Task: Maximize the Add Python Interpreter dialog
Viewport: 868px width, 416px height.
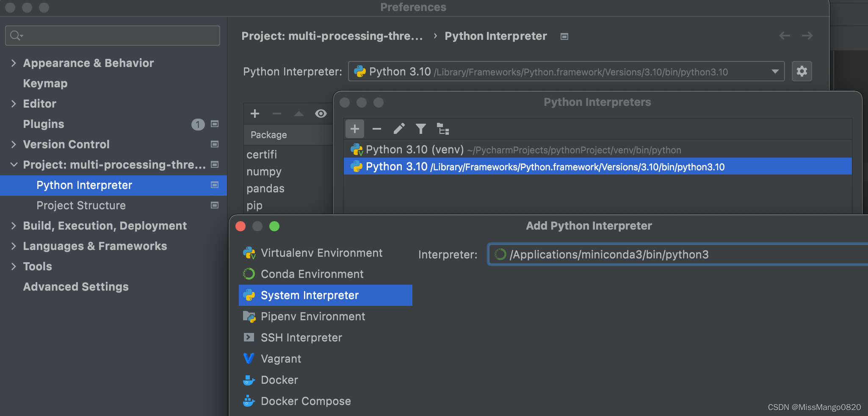Action: (x=274, y=226)
